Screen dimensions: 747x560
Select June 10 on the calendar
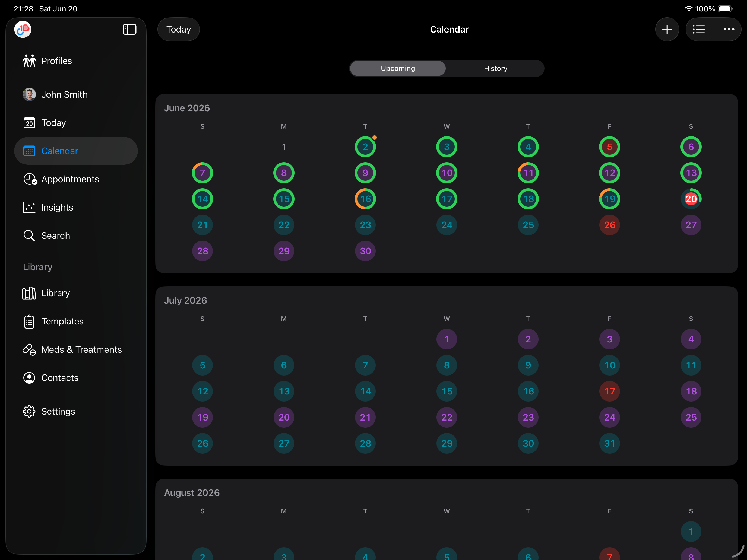447,173
